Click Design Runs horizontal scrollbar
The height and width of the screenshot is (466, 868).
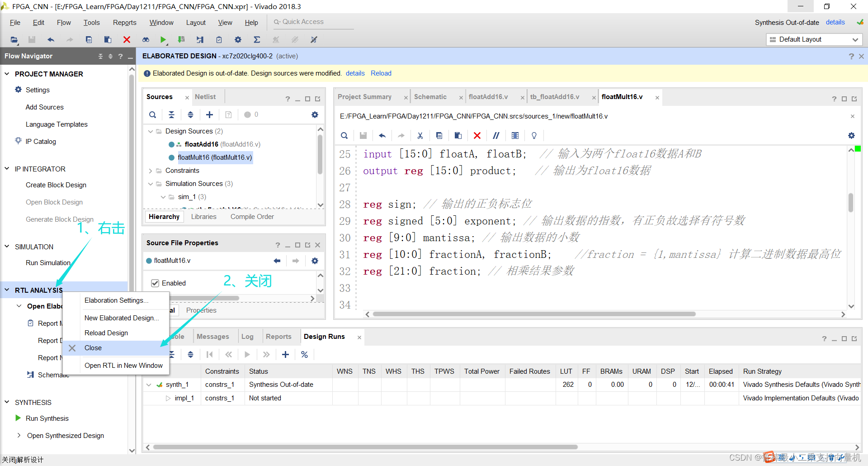click(365, 447)
